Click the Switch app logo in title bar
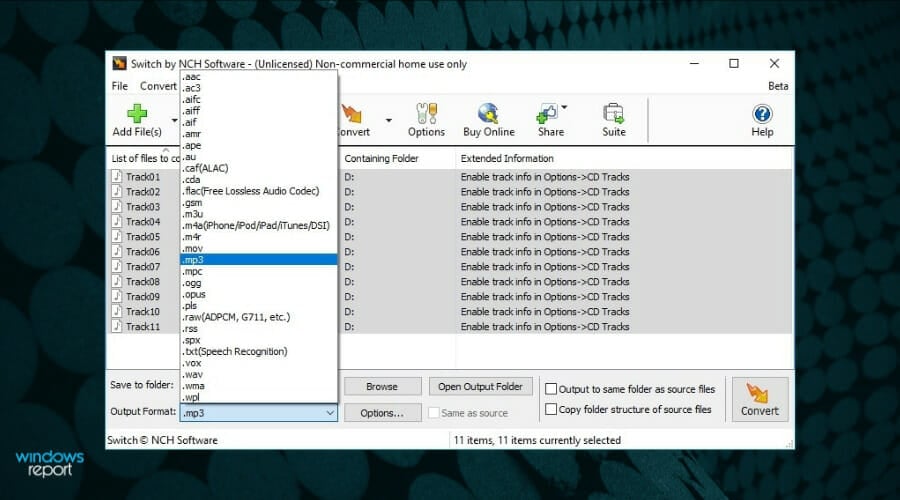Image resolution: width=900 pixels, height=500 pixels. 119,64
